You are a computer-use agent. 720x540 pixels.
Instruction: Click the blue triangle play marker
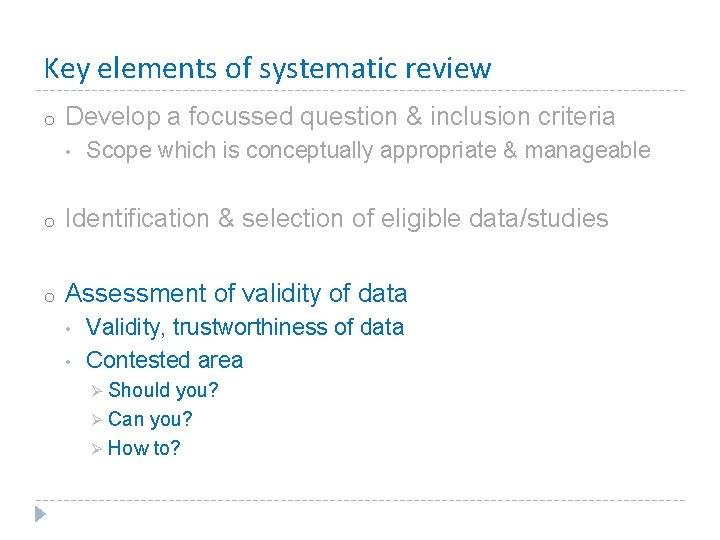tap(40, 514)
